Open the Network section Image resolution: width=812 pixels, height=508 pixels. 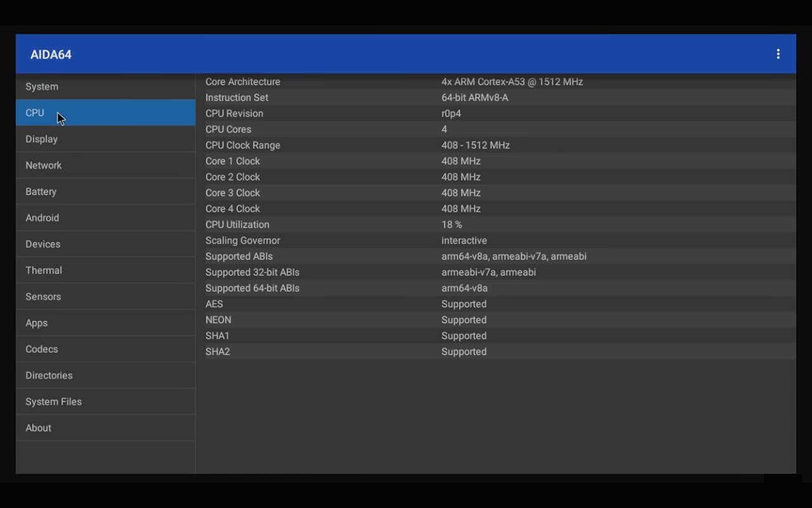click(105, 165)
